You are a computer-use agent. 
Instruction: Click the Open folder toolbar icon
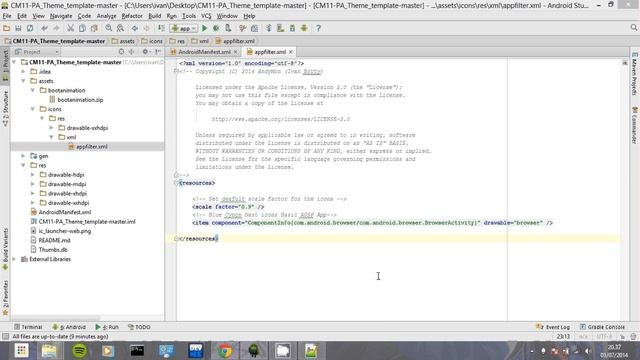coord(7,28)
